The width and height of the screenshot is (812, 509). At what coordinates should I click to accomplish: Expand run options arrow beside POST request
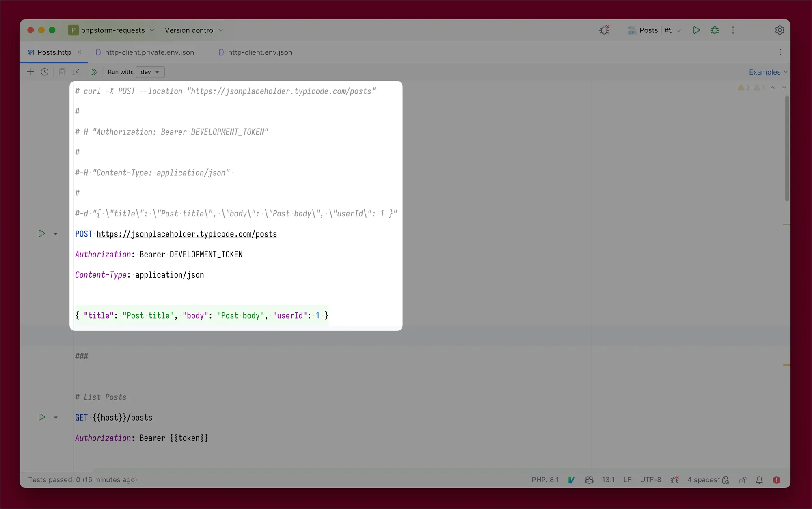[x=56, y=234]
